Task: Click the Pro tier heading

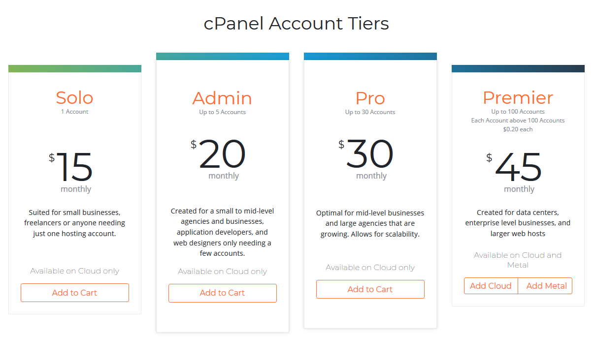Action: [370, 98]
